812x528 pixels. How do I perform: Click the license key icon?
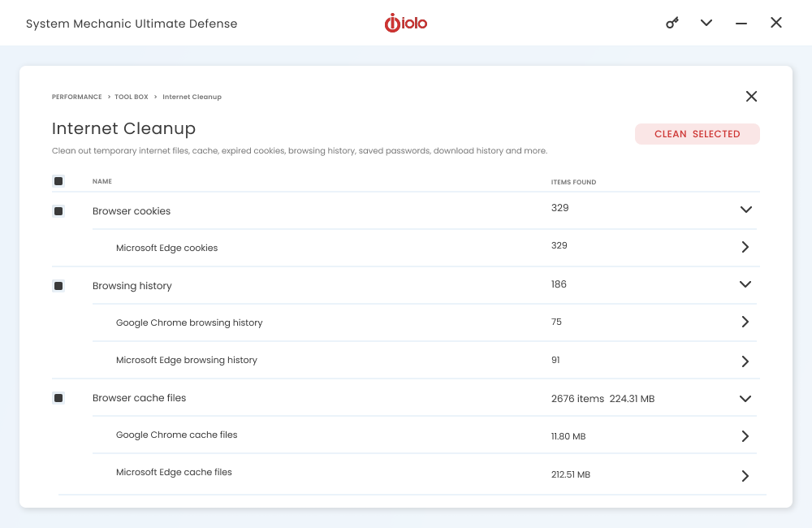click(x=672, y=23)
